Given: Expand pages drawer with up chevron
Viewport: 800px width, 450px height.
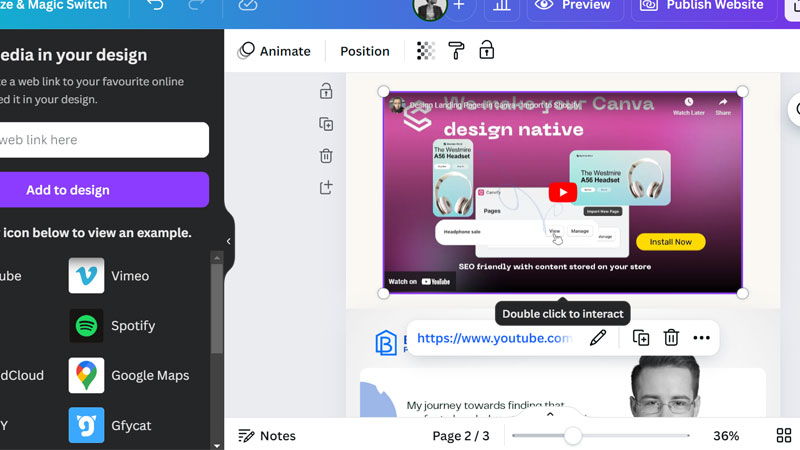Looking at the screenshot, I should [550, 414].
